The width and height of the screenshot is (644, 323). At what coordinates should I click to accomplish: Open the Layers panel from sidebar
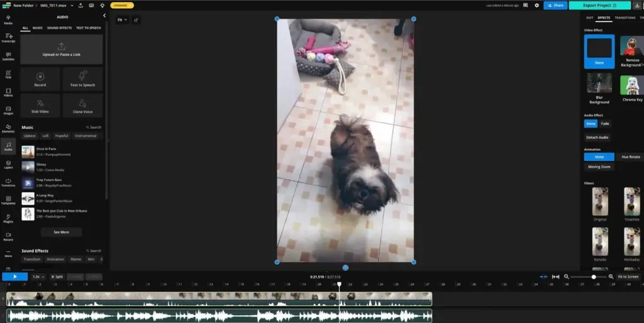(8, 165)
